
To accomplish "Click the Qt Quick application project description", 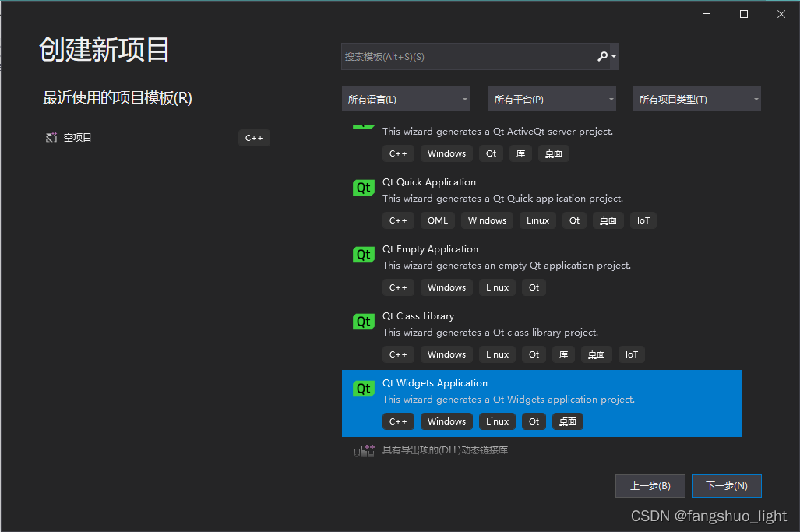I will 502,199.
